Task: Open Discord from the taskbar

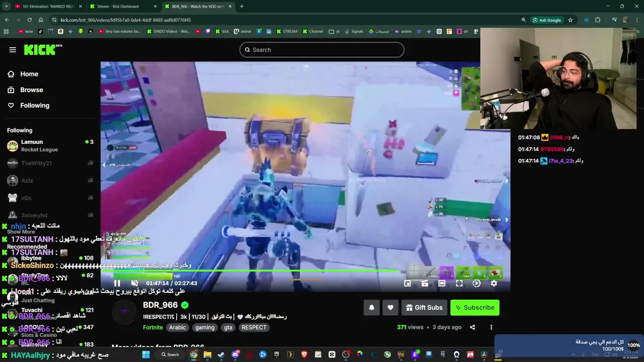Action: pyautogui.click(x=235, y=354)
